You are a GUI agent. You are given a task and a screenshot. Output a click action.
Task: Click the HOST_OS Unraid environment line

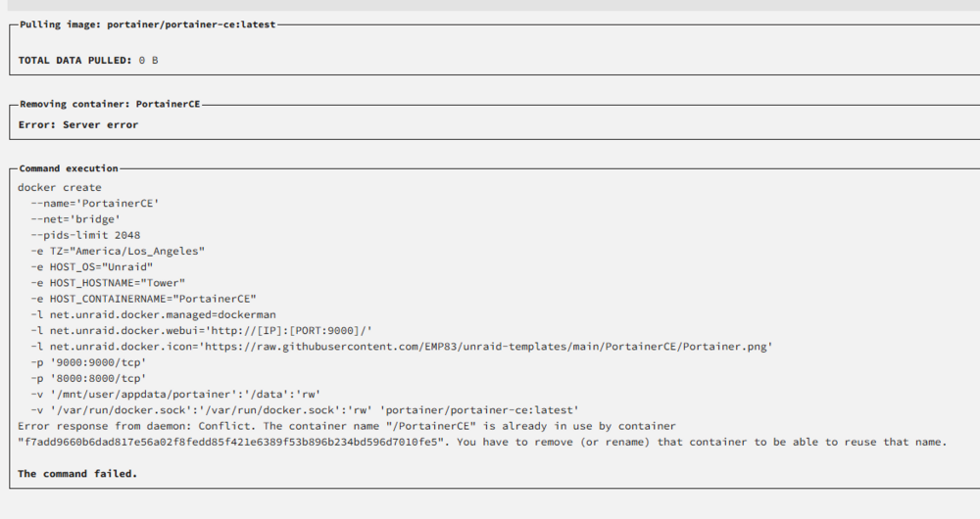(92, 266)
